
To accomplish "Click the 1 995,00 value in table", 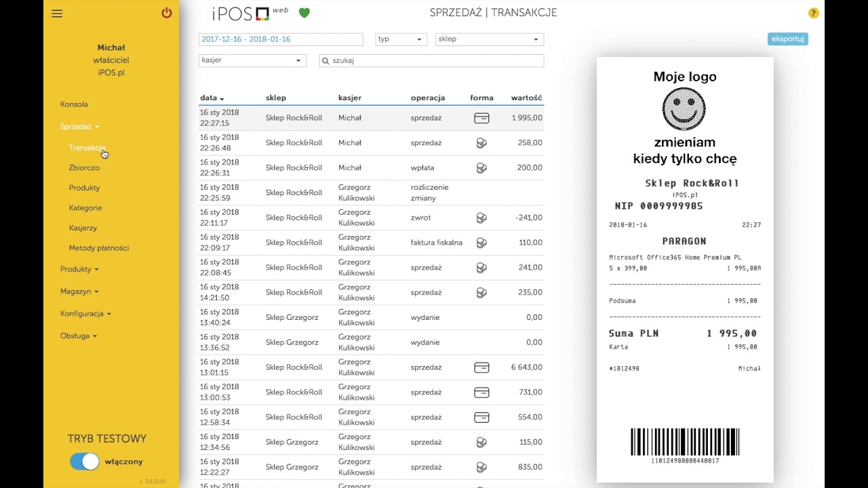I will 528,118.
